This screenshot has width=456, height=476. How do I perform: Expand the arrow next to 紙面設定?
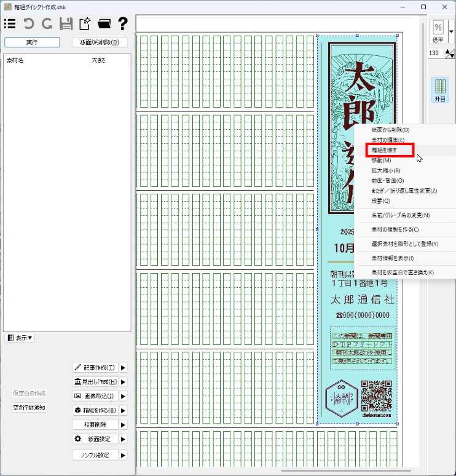coord(123,439)
